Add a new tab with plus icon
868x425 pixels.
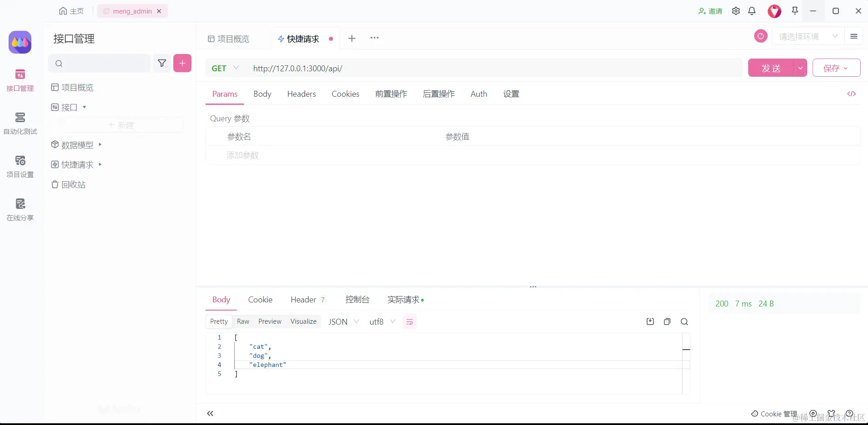click(x=352, y=39)
